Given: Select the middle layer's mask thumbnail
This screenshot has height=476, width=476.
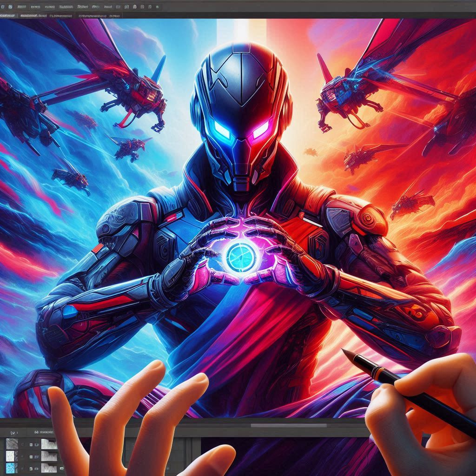Looking at the screenshot, I should pyautogui.click(x=49, y=456).
